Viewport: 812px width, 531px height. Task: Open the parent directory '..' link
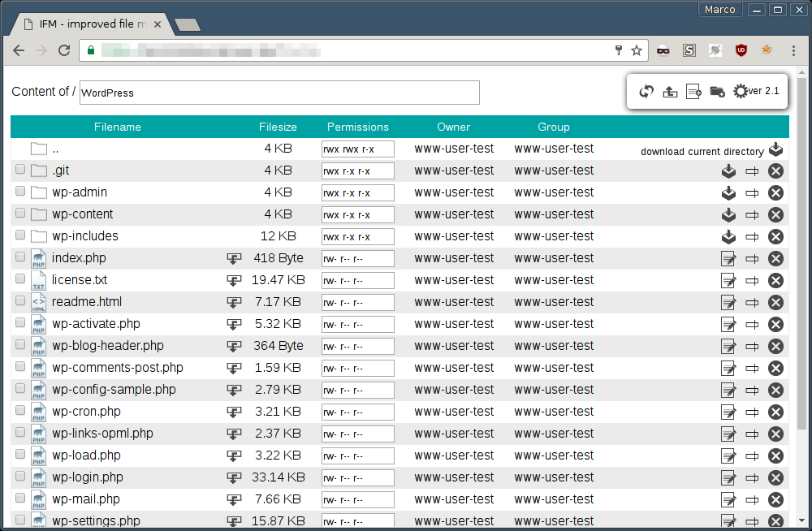[55, 149]
